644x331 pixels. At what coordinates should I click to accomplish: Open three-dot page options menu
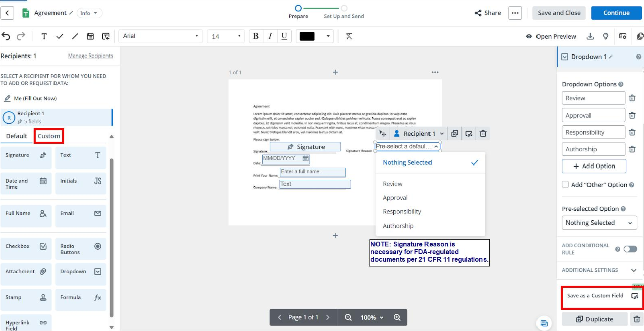(x=435, y=72)
